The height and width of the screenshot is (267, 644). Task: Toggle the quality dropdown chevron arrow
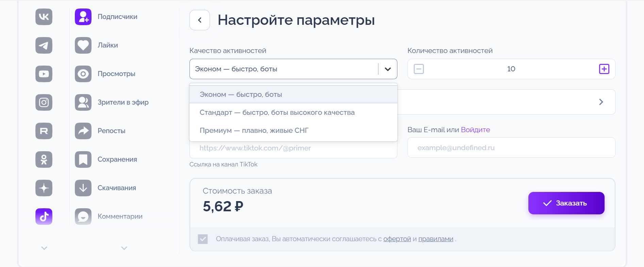[x=388, y=69]
